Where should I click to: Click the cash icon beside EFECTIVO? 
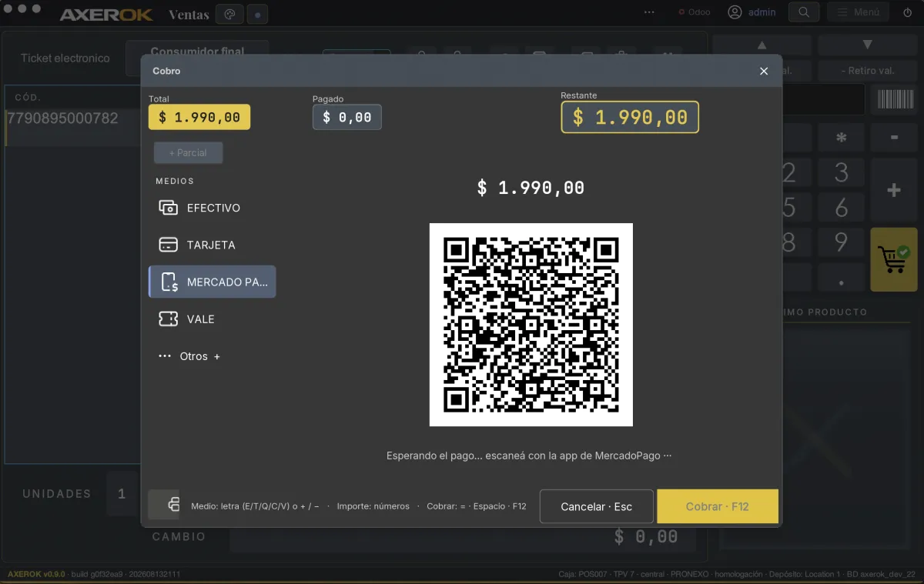(168, 208)
